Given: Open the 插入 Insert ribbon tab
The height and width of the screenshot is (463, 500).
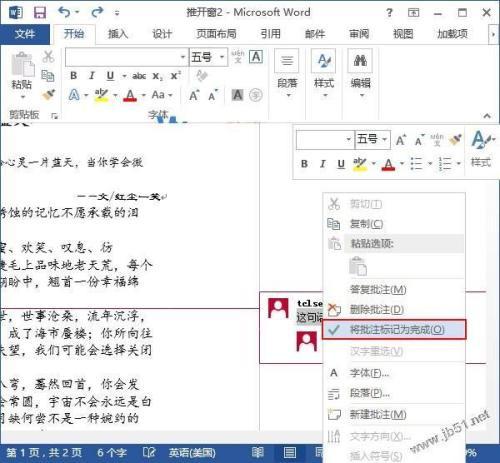Looking at the screenshot, I should click(x=118, y=34).
